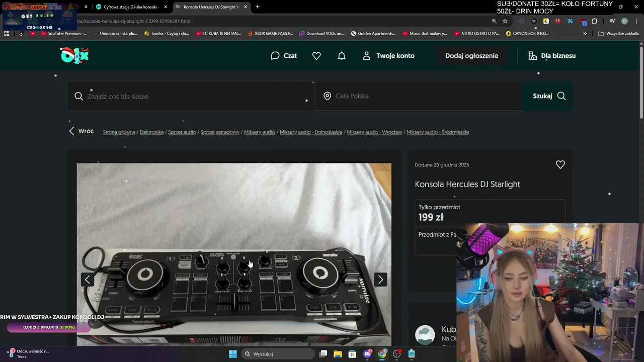Click the Wyszukaj taskbar search box
Screen dimensions: 644x362
(278, 354)
